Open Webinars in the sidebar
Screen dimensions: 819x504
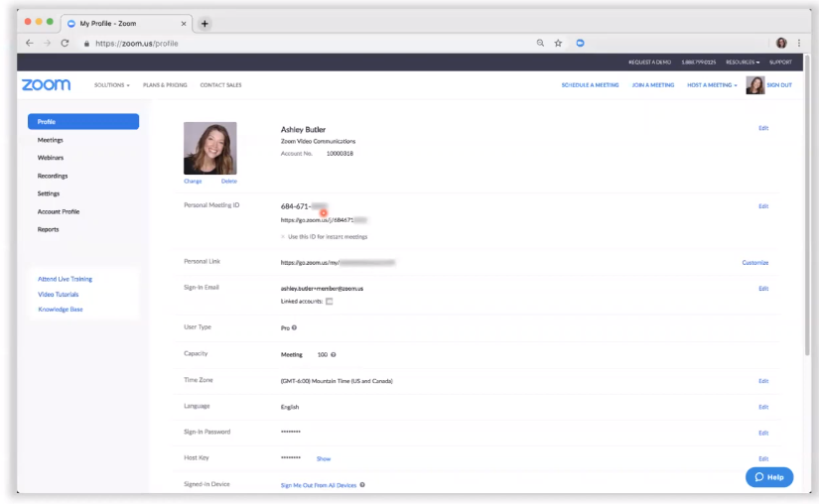[51, 158]
